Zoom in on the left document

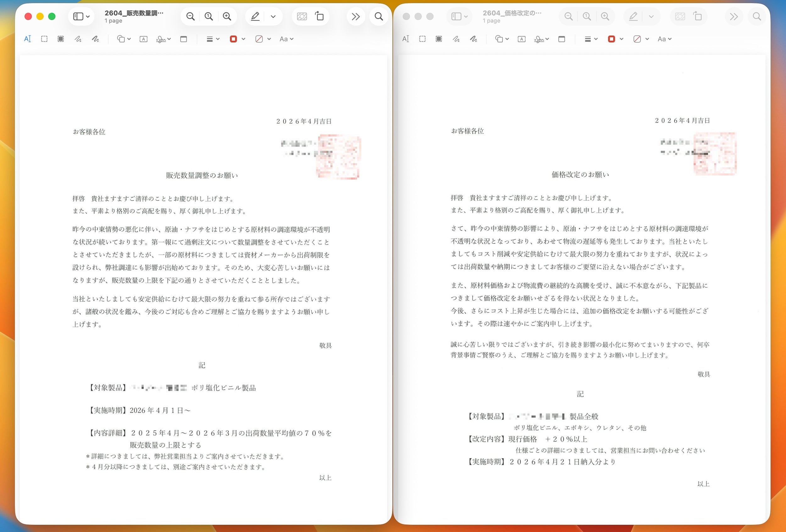[227, 16]
